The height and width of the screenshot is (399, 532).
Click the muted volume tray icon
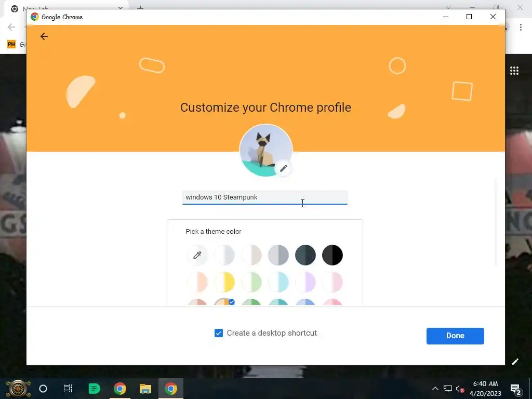460,389
